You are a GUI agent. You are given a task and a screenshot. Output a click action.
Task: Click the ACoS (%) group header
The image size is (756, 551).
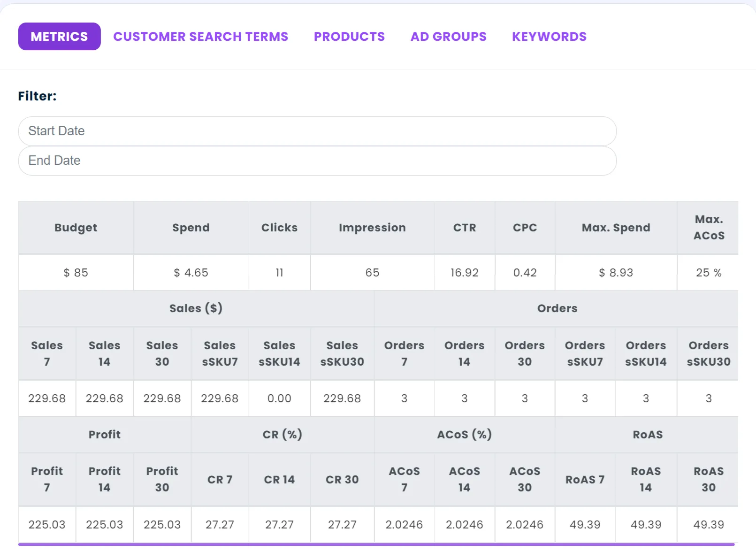[x=465, y=435]
